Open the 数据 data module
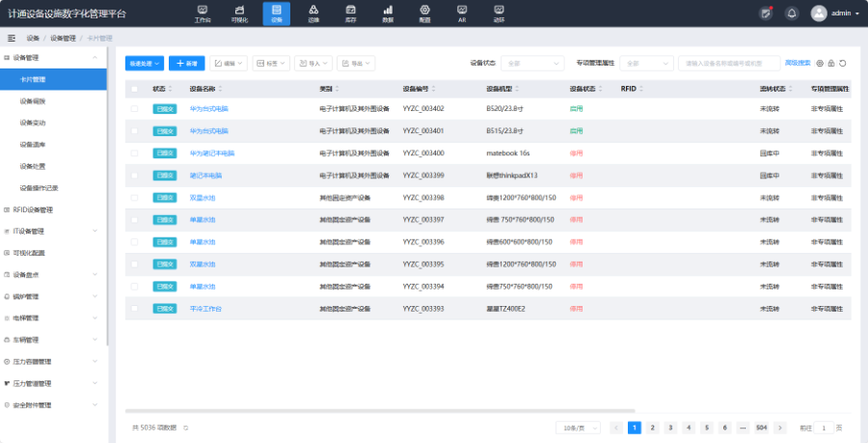868x443 pixels. 388,14
